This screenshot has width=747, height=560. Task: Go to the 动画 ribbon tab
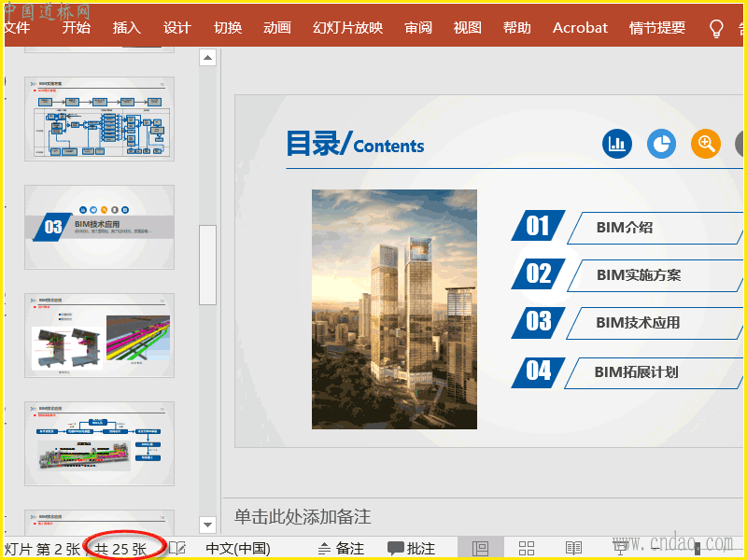pos(277,28)
